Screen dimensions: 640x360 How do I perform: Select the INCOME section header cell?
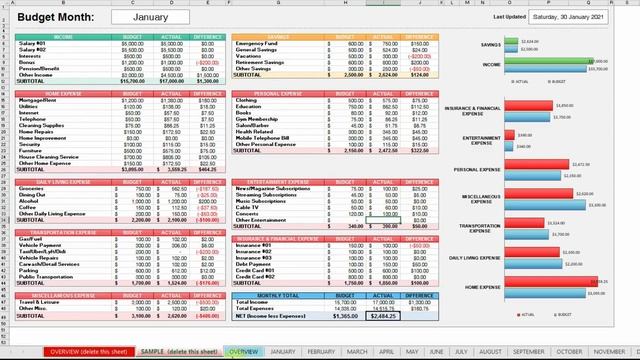(63, 37)
